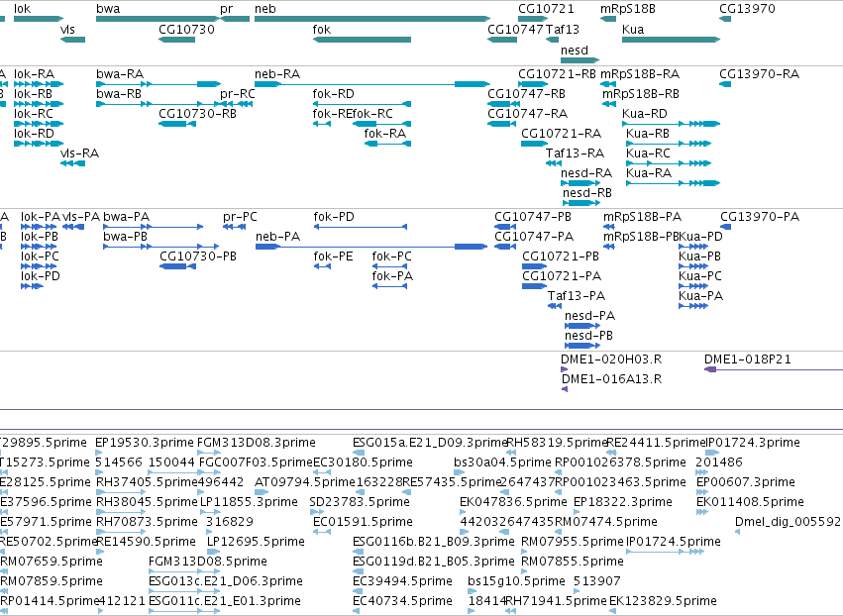The height and width of the screenshot is (616, 843).
Task: Select EST SD23783.5prime
Action: tap(360, 502)
